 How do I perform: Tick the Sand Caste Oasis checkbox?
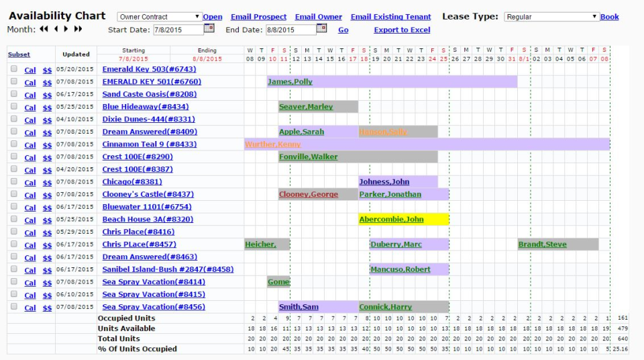[x=14, y=94]
